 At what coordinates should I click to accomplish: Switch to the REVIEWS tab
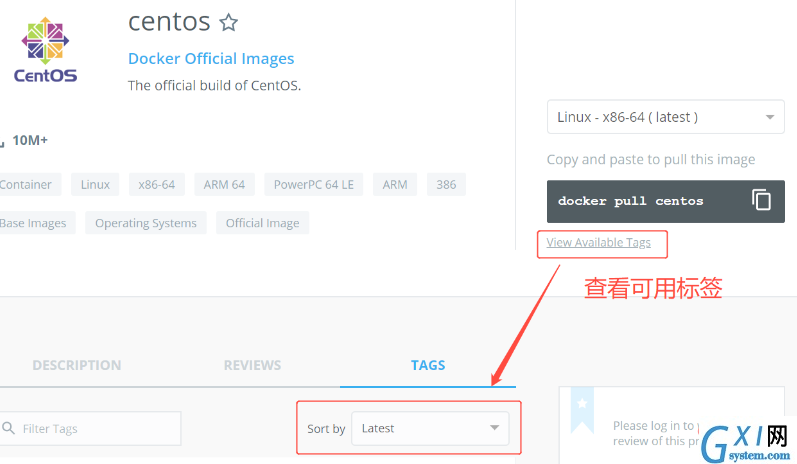click(x=253, y=365)
